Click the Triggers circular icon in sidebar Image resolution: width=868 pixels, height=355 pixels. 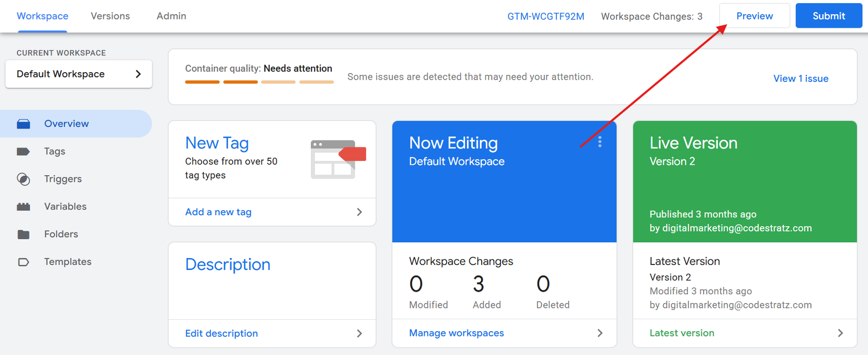tap(23, 179)
